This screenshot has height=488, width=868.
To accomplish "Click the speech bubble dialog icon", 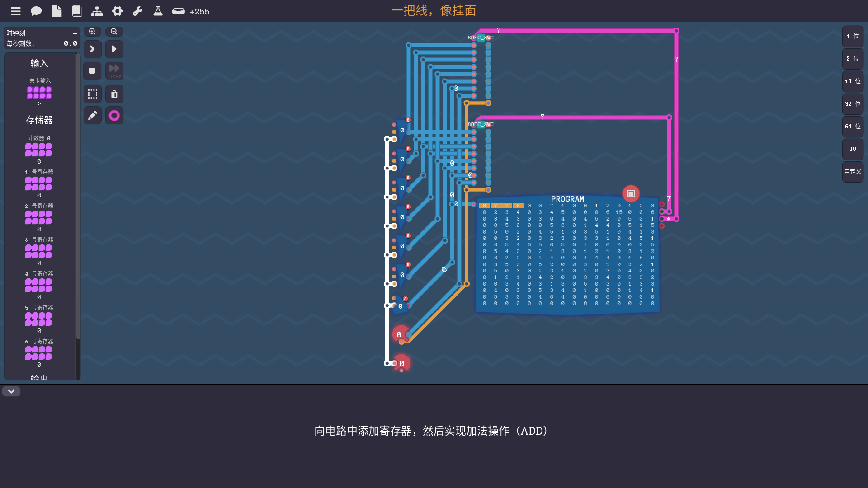I will [36, 11].
